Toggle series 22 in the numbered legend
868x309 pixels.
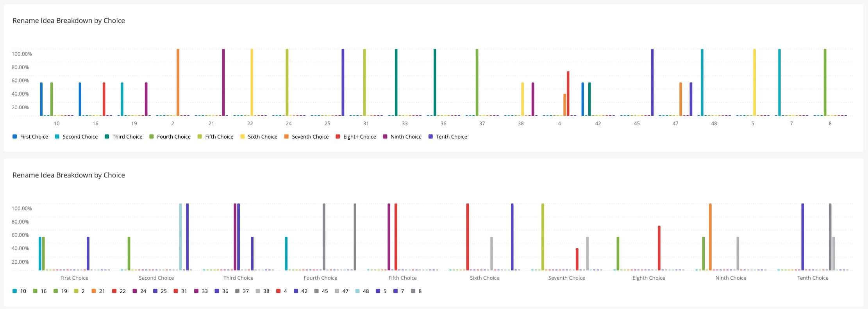click(x=119, y=291)
